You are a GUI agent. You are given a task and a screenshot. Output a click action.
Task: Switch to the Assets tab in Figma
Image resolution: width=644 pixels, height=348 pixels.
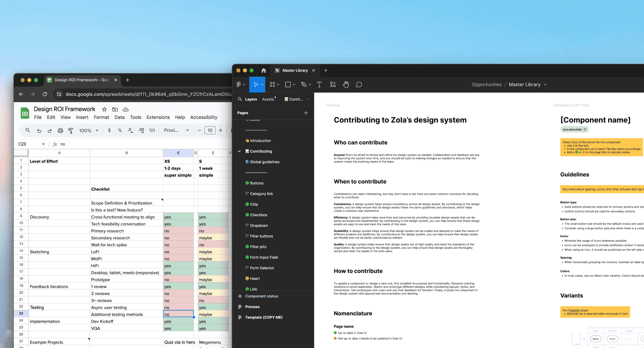pyautogui.click(x=268, y=99)
